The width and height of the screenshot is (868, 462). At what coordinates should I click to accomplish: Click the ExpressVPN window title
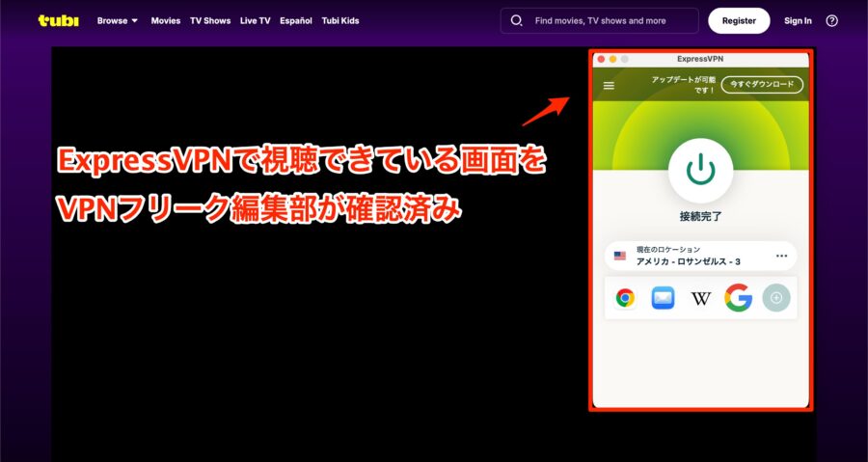[x=700, y=59]
